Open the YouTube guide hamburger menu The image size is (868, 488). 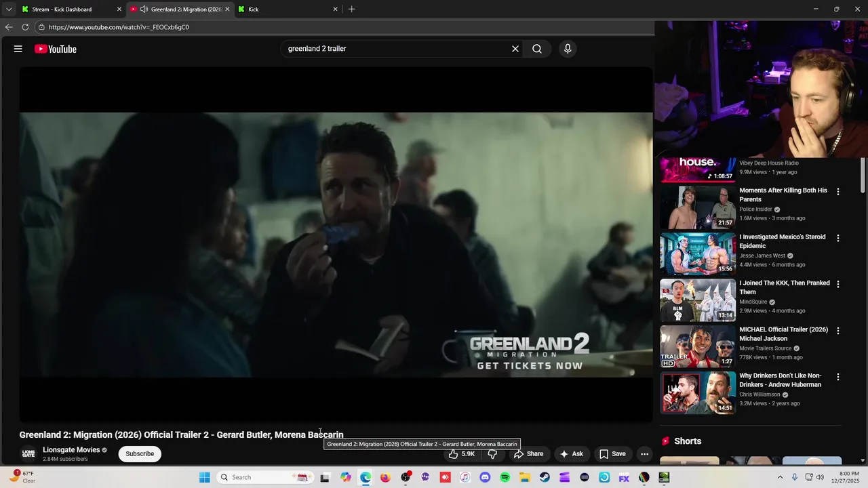pos(18,49)
